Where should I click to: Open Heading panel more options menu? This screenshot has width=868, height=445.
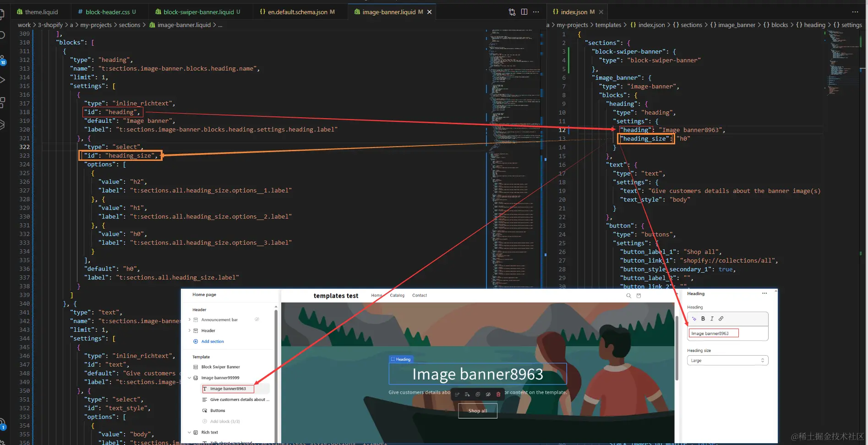[x=764, y=294]
